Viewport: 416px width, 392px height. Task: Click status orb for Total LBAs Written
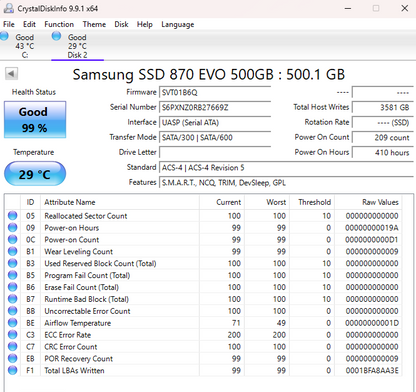pos(13,370)
